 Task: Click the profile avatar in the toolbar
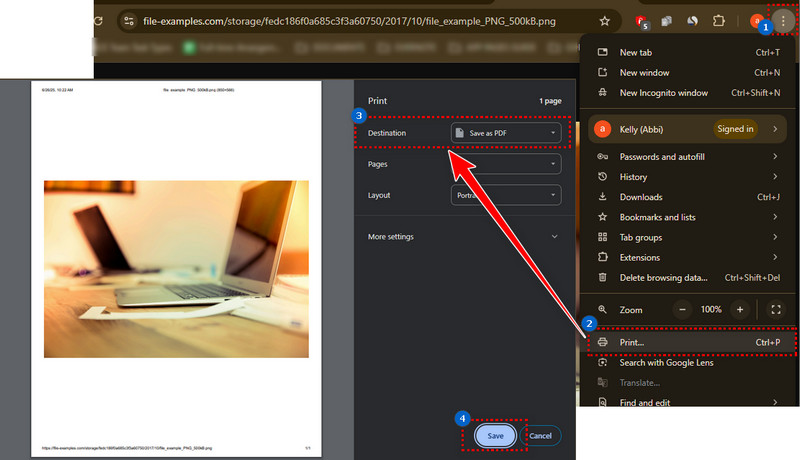[757, 21]
